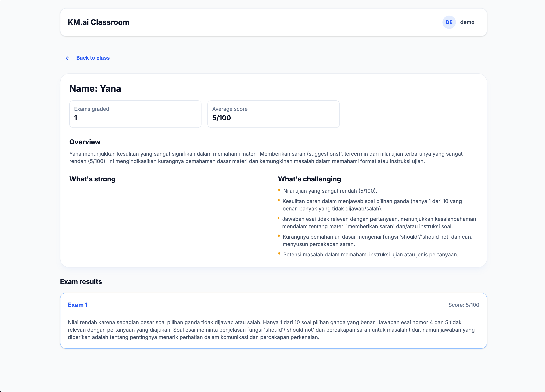Screen dimensions: 545x392
Task: Select the Average score stat card
Action: [x=273, y=114]
